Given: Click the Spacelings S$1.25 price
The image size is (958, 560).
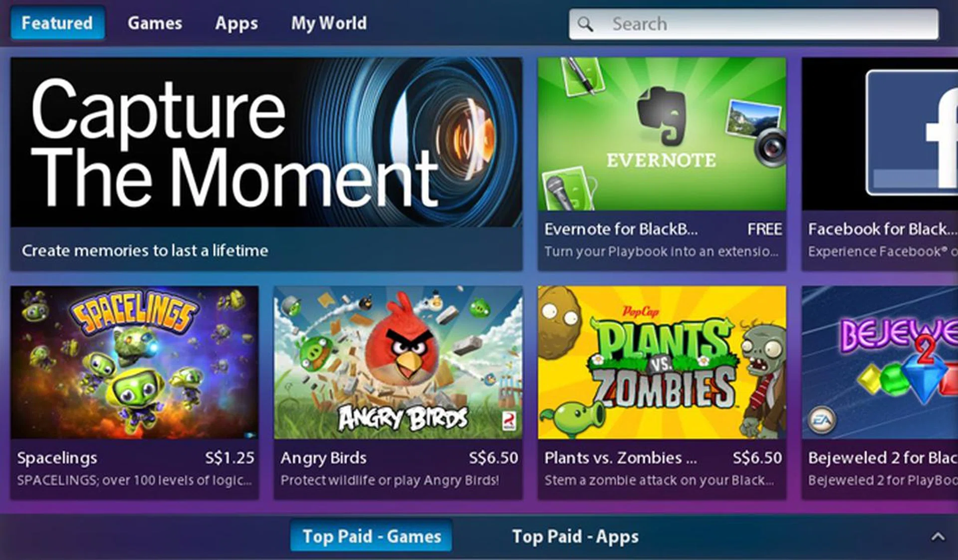Looking at the screenshot, I should (x=230, y=458).
